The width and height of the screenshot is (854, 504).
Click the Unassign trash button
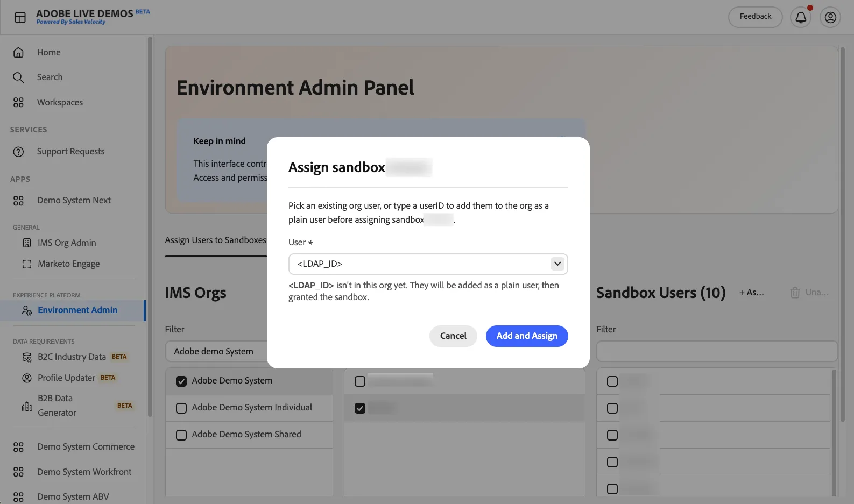[x=809, y=293]
